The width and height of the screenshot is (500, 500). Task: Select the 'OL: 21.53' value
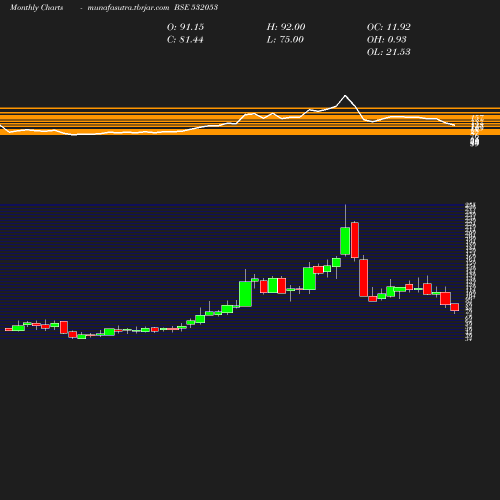click(x=389, y=52)
